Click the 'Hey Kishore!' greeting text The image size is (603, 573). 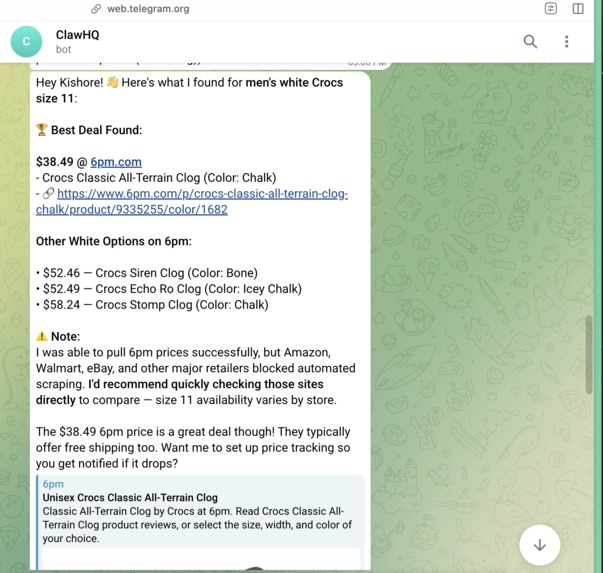point(69,82)
